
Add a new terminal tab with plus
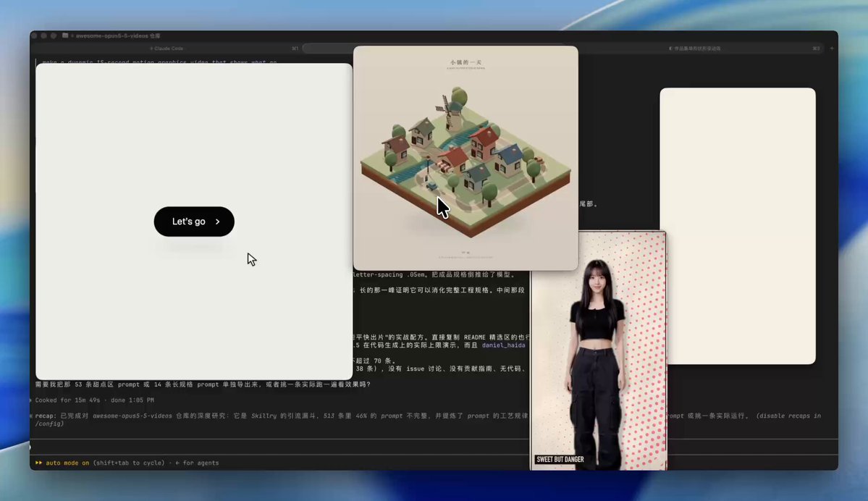[832, 49]
